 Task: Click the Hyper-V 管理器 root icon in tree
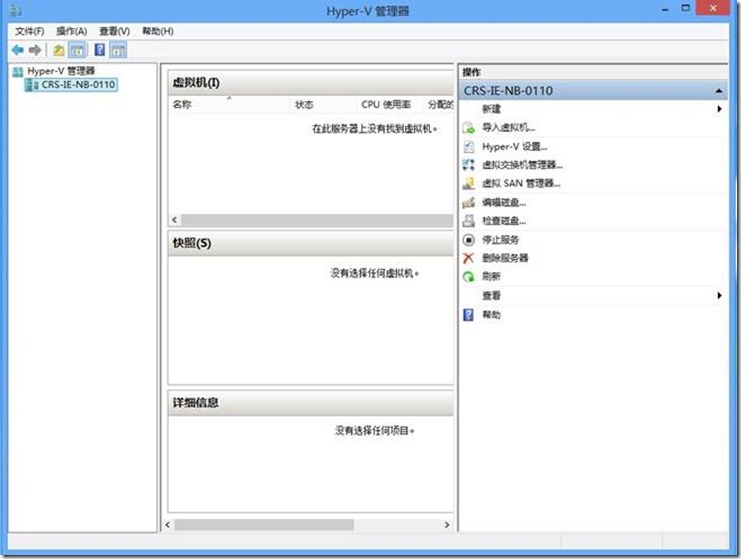(x=18, y=72)
